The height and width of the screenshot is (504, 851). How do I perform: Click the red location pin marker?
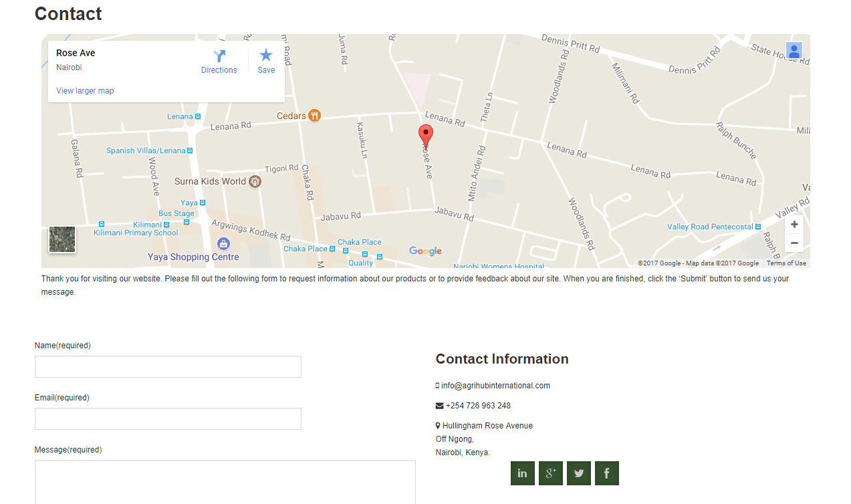tap(426, 136)
